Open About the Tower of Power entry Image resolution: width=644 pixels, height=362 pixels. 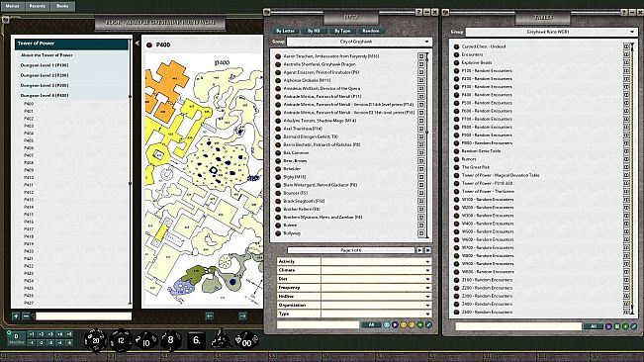46,55
